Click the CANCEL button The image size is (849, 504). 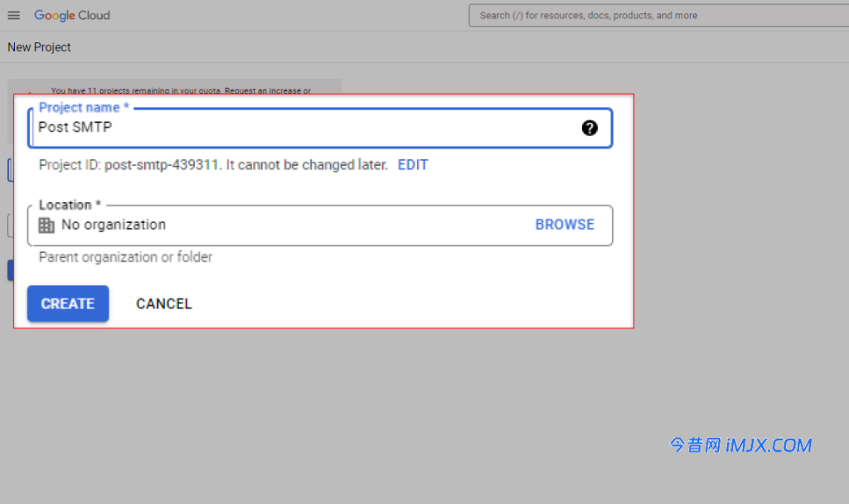coord(164,303)
